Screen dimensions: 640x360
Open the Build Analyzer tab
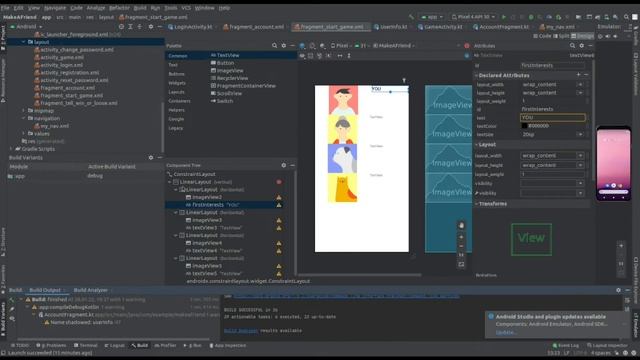pos(90,290)
